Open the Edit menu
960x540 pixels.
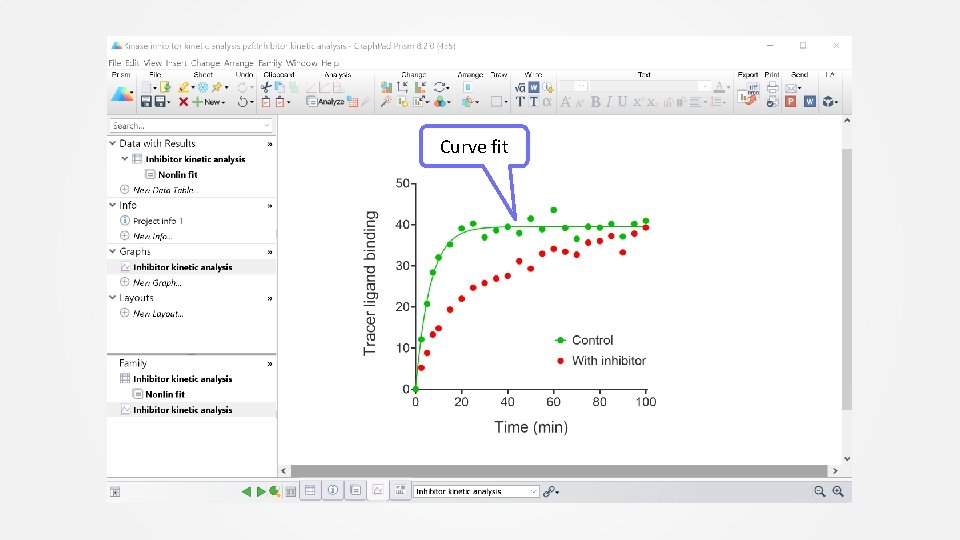(x=132, y=62)
